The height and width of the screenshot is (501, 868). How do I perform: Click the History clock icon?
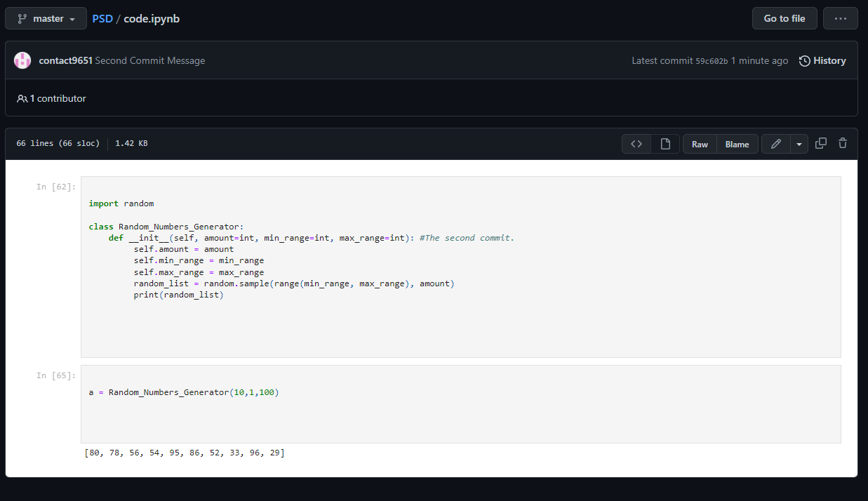coord(805,60)
